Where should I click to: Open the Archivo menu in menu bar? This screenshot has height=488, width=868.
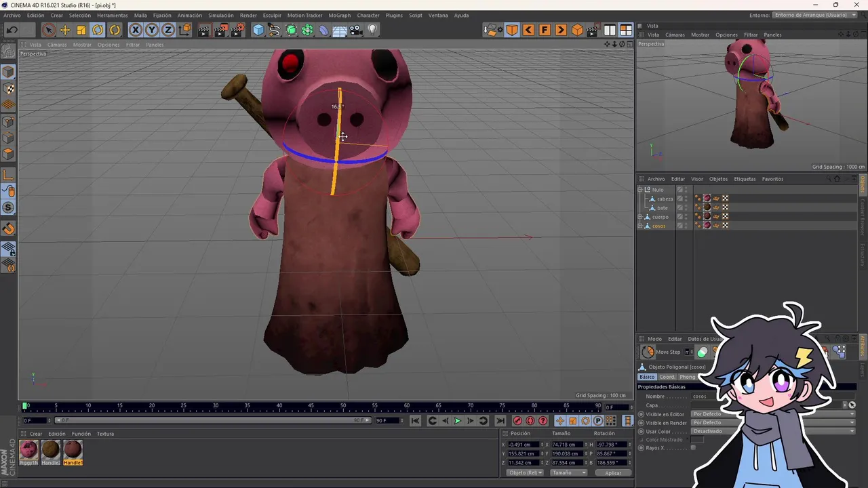(x=12, y=15)
